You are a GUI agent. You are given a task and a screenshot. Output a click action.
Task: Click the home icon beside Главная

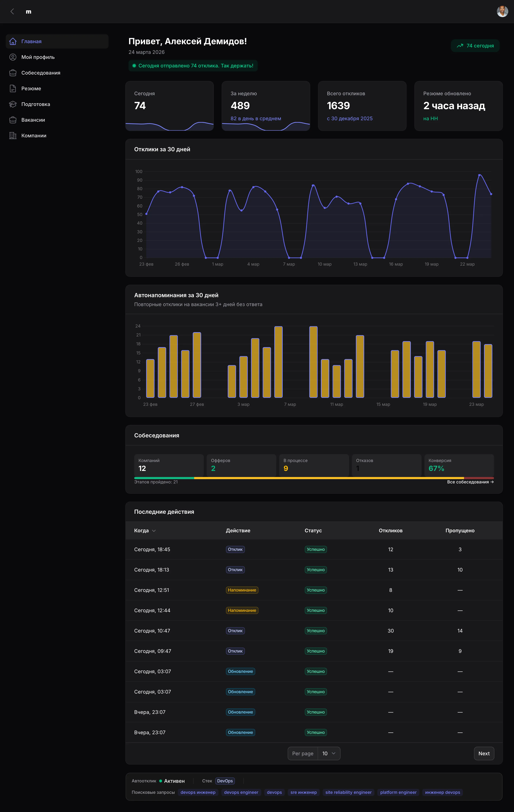tap(13, 42)
